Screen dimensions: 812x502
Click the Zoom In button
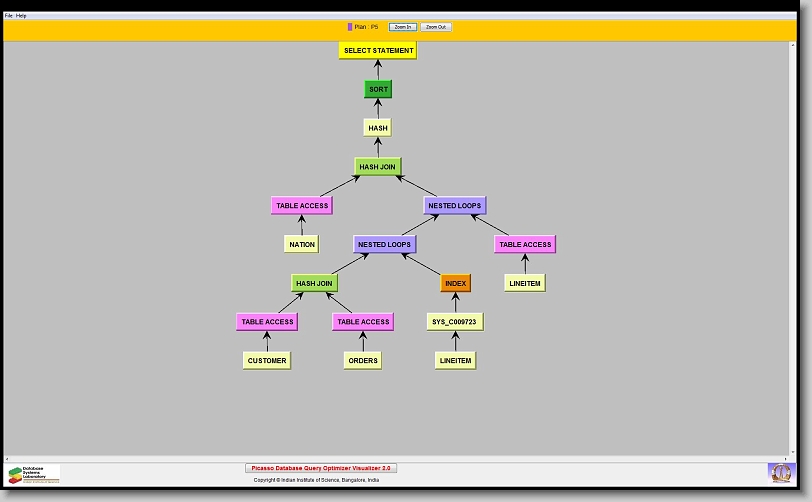(403, 27)
